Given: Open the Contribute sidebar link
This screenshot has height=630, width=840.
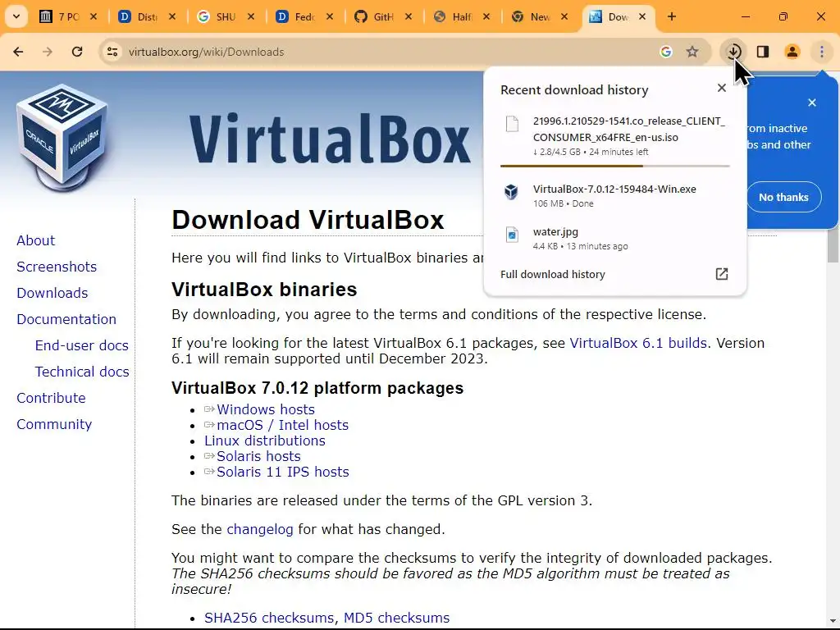Looking at the screenshot, I should [x=51, y=398].
